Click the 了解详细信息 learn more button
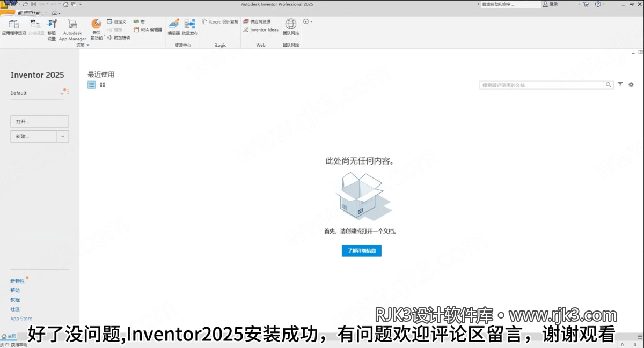This screenshot has width=644, height=348. (x=362, y=250)
